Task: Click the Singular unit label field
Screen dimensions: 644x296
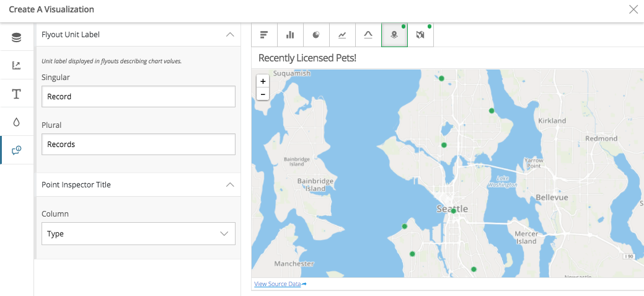Action: point(138,97)
